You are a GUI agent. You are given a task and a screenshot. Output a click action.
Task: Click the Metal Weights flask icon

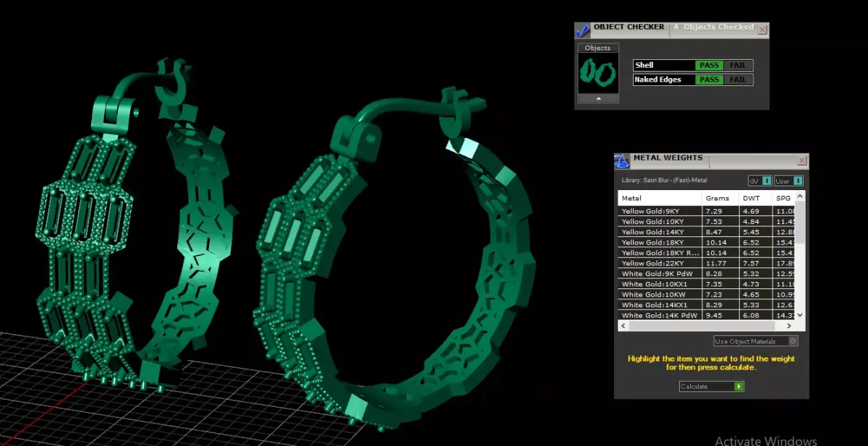click(x=622, y=161)
